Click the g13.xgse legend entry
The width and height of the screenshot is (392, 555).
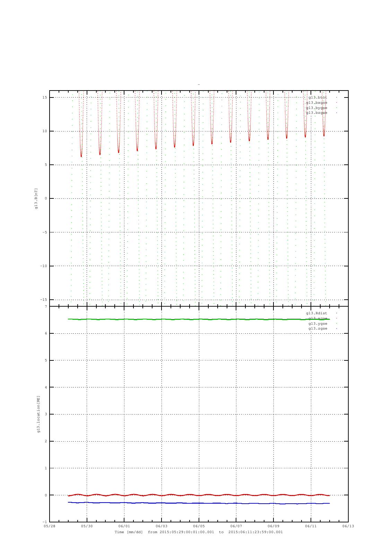pyautogui.click(x=317, y=318)
